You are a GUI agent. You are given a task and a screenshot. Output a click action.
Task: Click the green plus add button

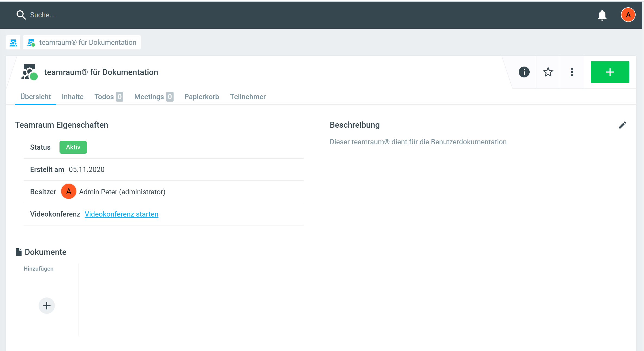(x=610, y=72)
